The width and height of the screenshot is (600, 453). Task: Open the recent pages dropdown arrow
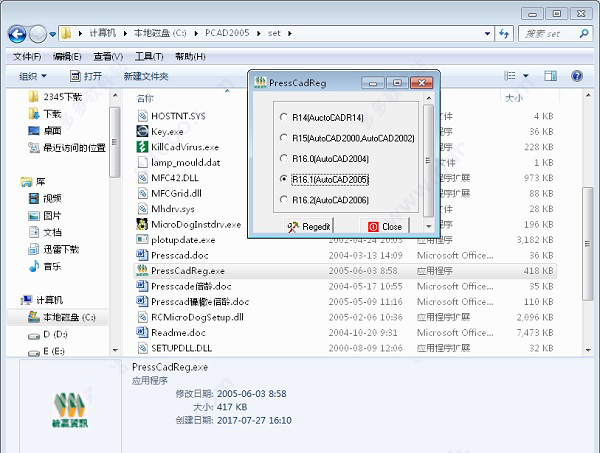(53, 34)
